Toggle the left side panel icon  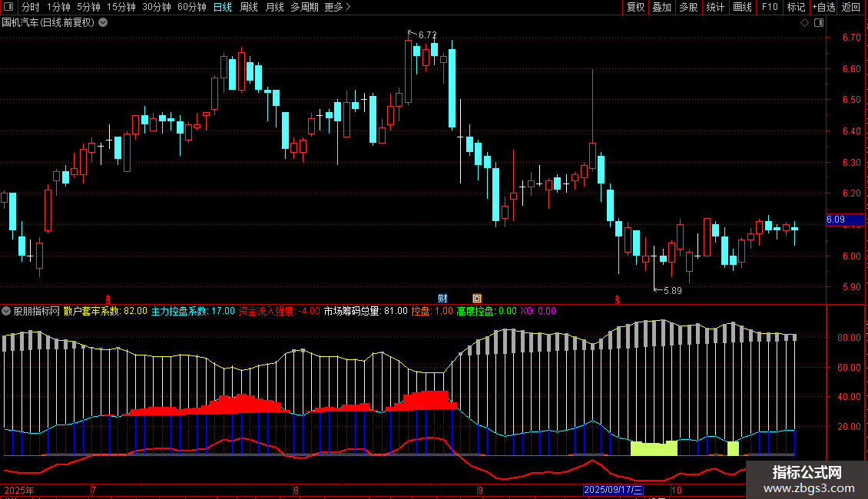[8, 7]
